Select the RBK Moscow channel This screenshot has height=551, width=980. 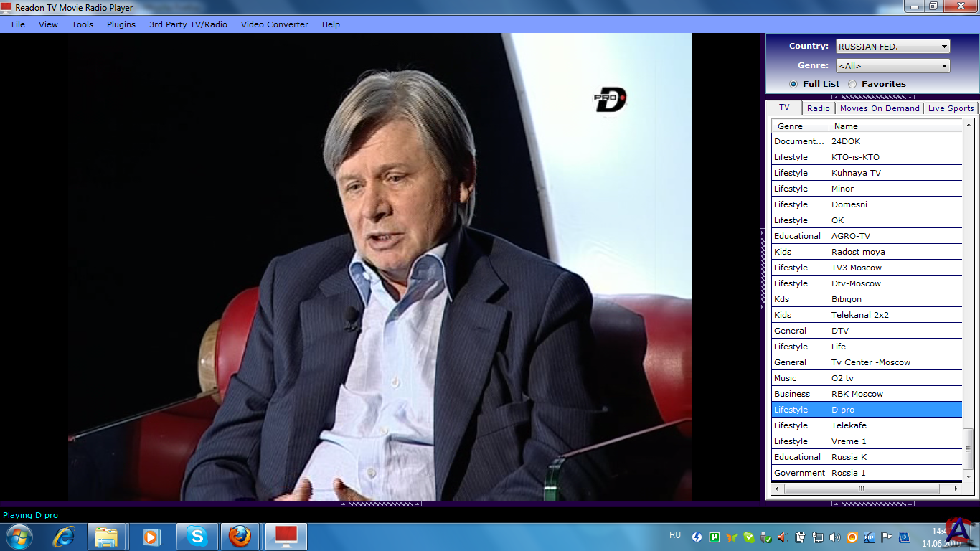pyautogui.click(x=857, y=394)
